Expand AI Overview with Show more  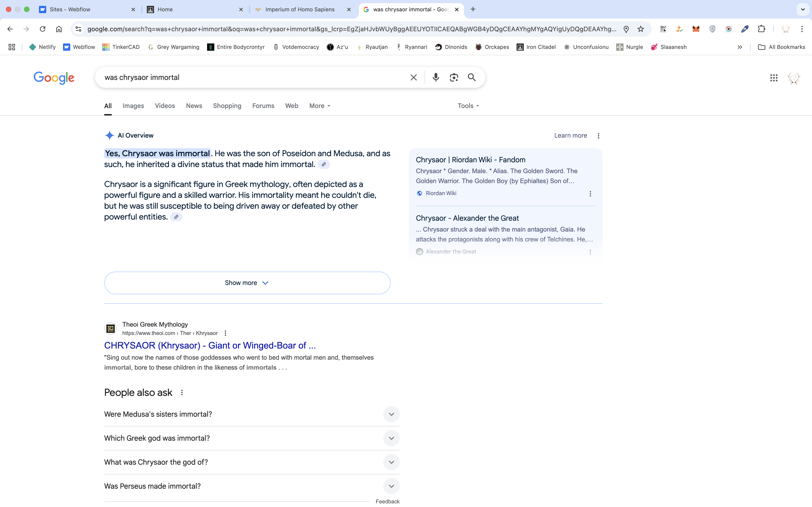click(247, 283)
